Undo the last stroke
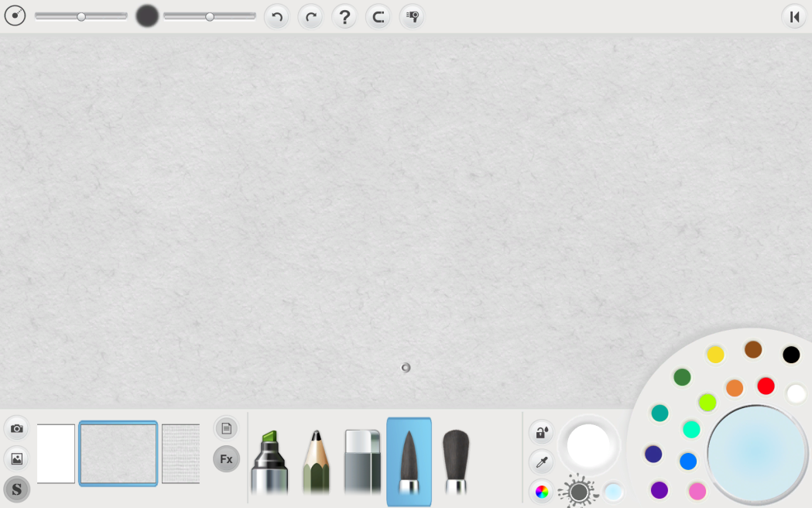The width and height of the screenshot is (812, 508). click(277, 16)
